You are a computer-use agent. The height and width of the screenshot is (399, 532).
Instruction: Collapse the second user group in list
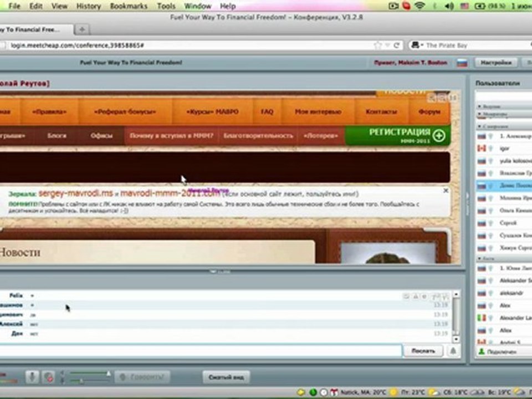(x=479, y=114)
